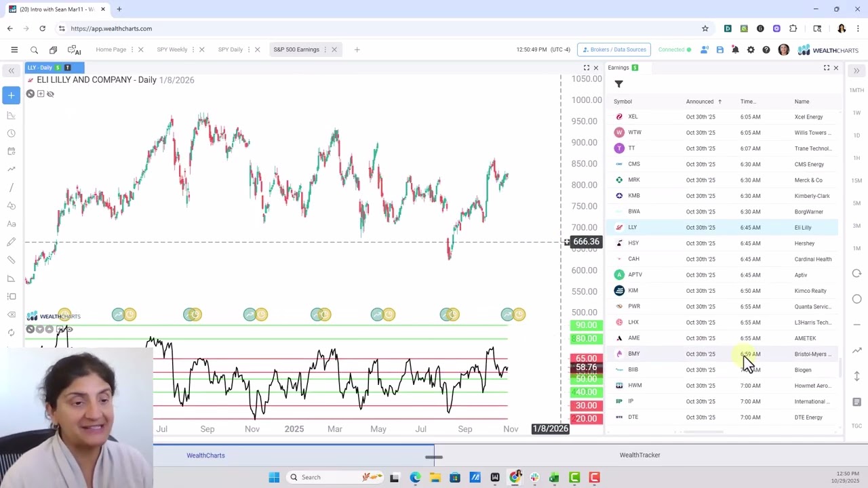Select the clock tool in left sidebar
This screenshot has height=488, width=868.
pyautogui.click(x=11, y=134)
